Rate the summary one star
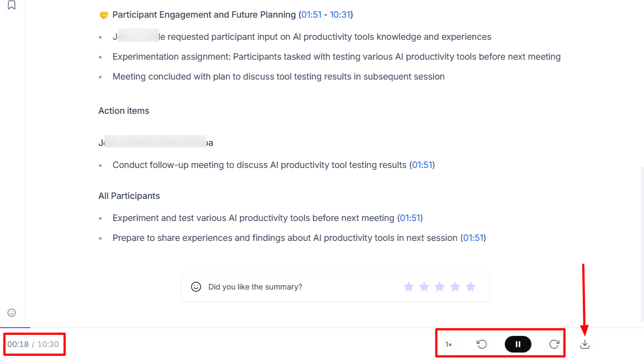 click(408, 287)
